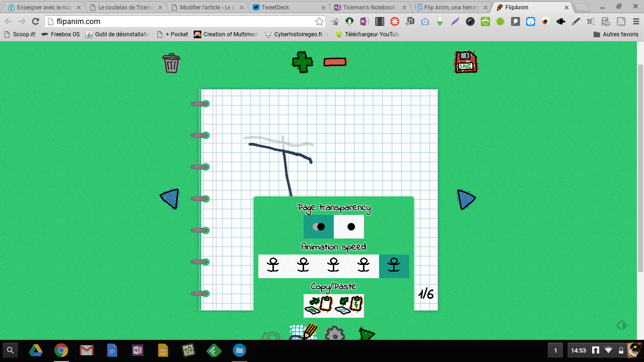Screen dimensions: 644x362
Task: Go to previous page with left arrow
Action: coord(169,198)
